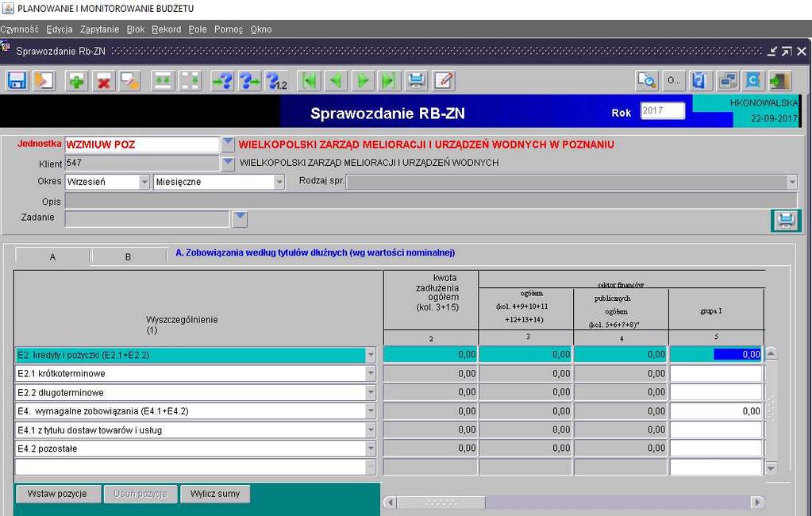Open the Czynność menu
Screen dimensions: 812x516
pyautogui.click(x=20, y=29)
